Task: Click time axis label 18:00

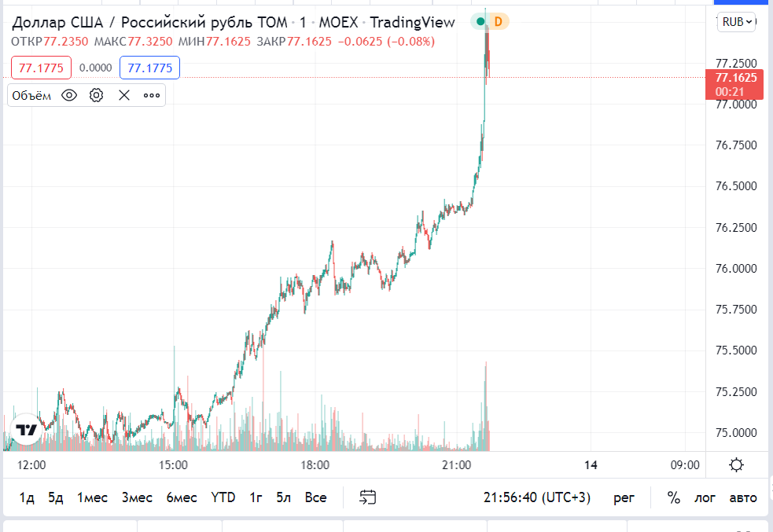Action: (x=315, y=465)
